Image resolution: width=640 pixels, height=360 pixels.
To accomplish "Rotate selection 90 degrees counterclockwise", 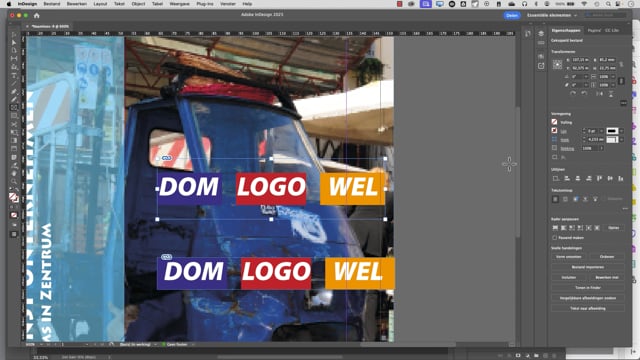I will click(x=584, y=93).
